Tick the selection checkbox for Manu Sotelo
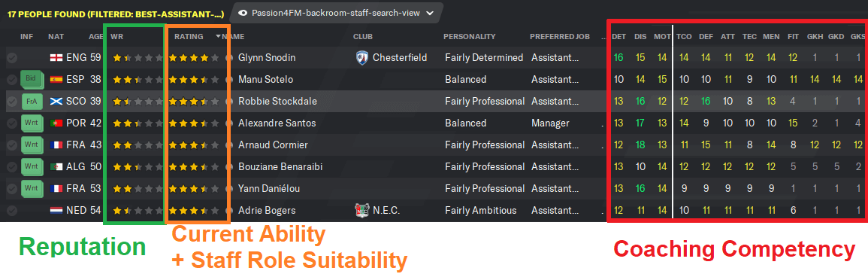 (x=11, y=80)
